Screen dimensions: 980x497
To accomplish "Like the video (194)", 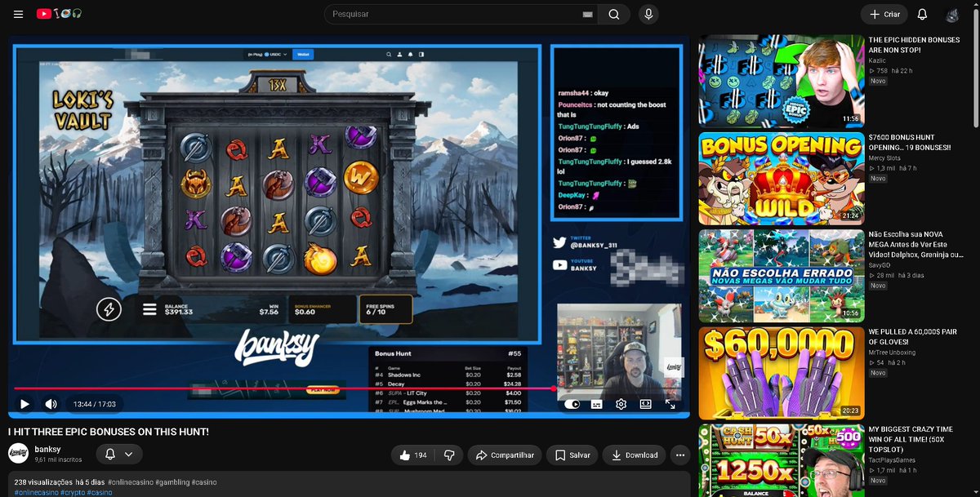I will pos(412,455).
